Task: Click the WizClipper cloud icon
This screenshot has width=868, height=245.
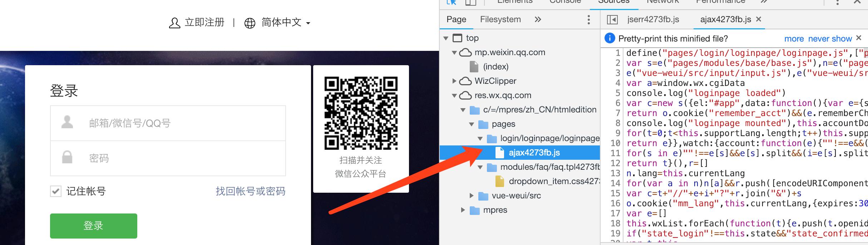Action: click(465, 81)
